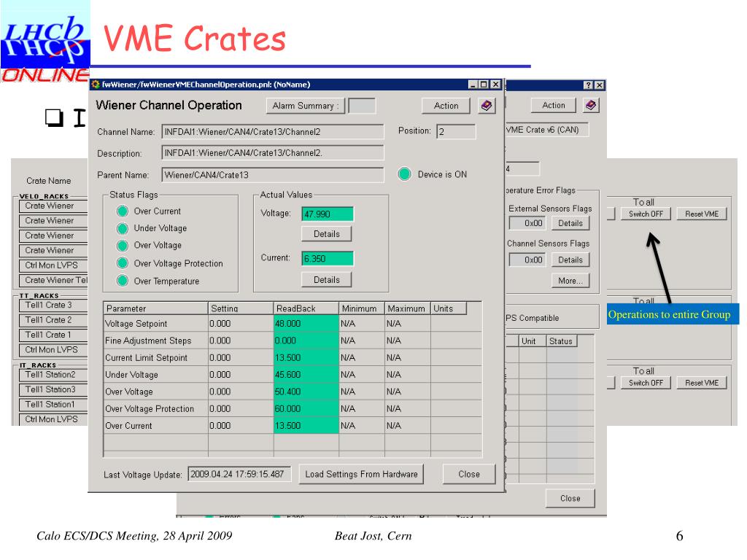The height and width of the screenshot is (560, 747).
Task: Select the Fine Adjustment Steps row
Action: pos(293,341)
